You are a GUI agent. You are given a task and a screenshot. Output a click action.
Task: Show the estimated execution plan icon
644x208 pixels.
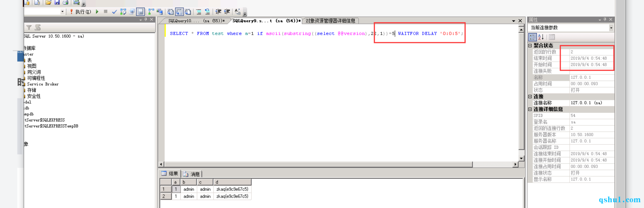(123, 12)
